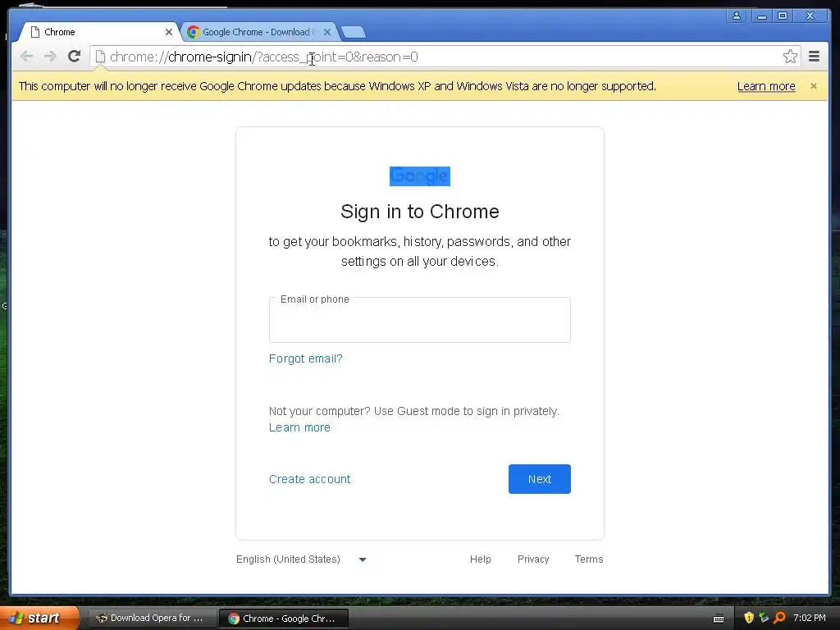The height and width of the screenshot is (630, 840).
Task: Select Chrome - Google Chrome taskbar button
Action: (284, 619)
